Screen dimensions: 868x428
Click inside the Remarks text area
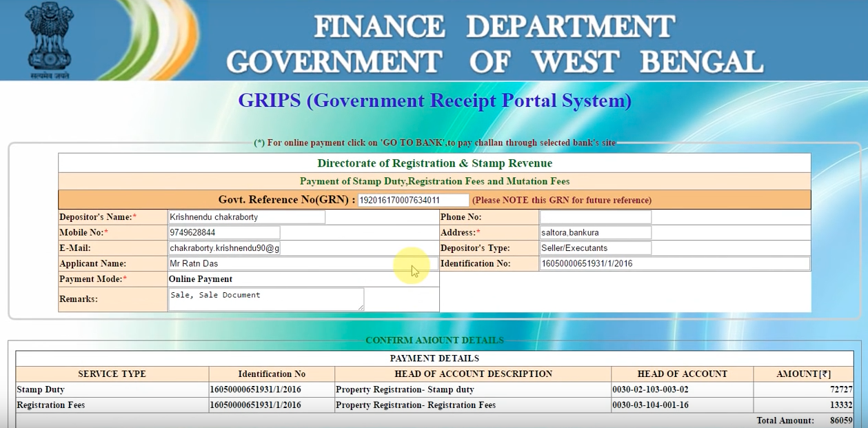266,299
